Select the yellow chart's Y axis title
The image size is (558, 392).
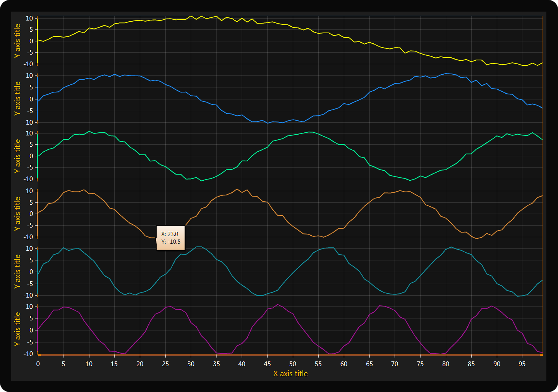[x=17, y=41]
